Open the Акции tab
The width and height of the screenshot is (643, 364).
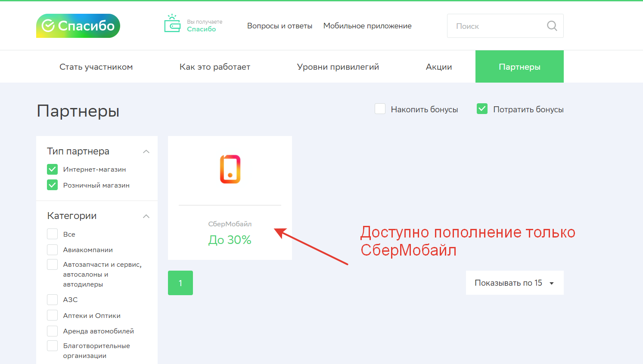[x=439, y=67]
